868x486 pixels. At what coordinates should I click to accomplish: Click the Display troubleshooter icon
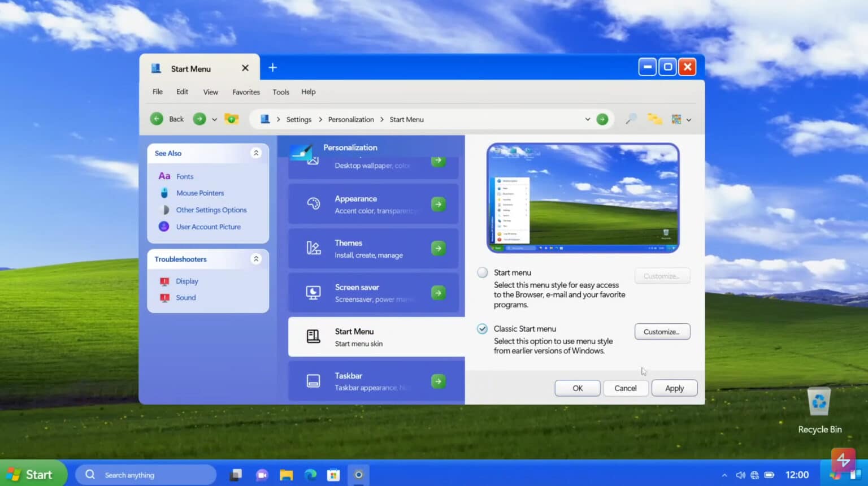point(165,281)
